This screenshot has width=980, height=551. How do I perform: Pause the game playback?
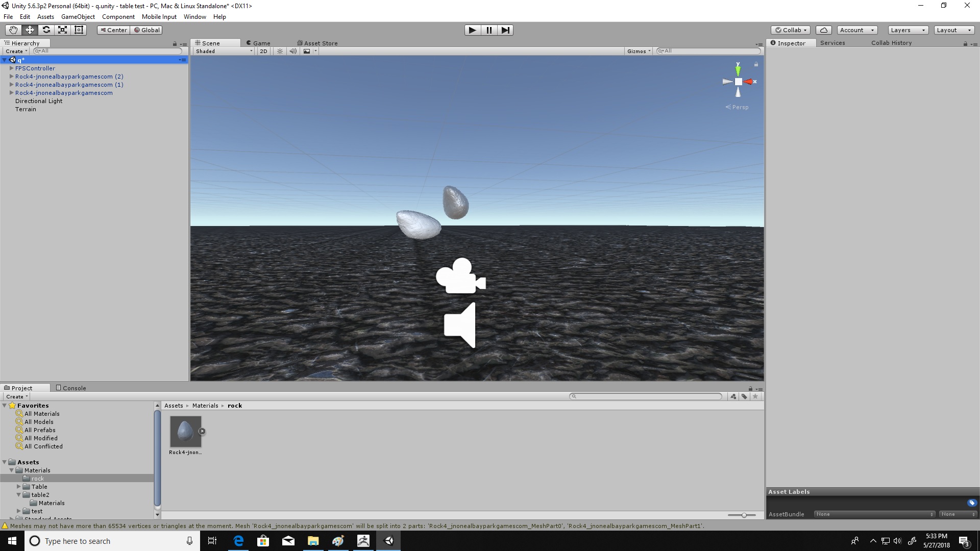[x=489, y=30]
